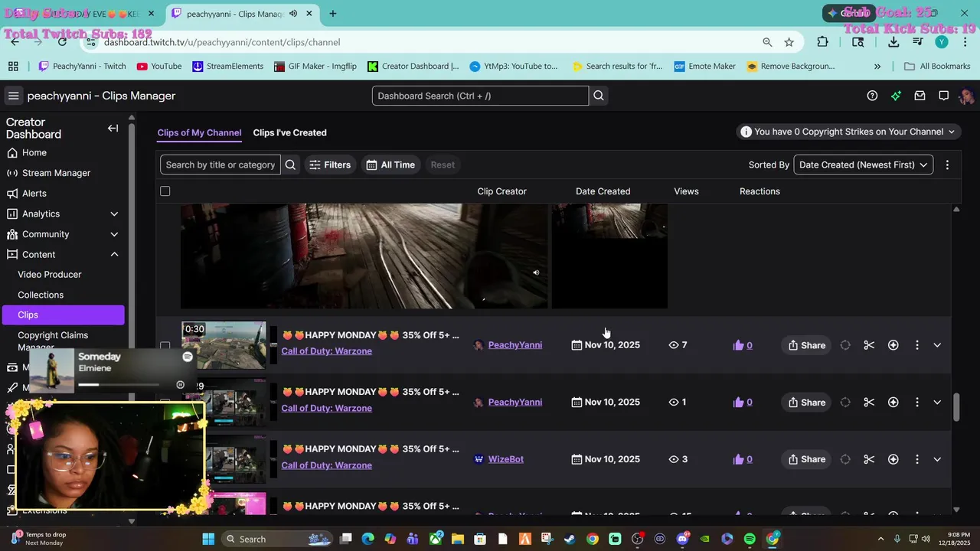
Task: Click the Search by title or category field
Action: 220,165
